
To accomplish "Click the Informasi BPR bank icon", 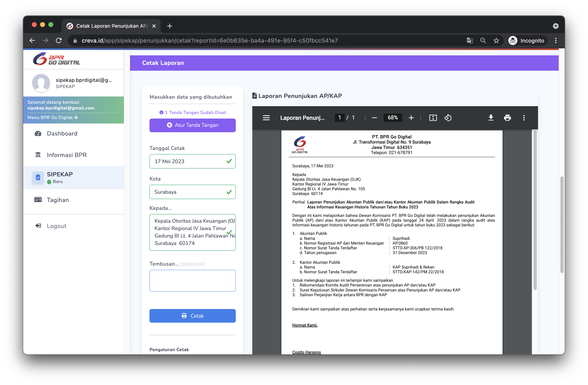I will tap(38, 155).
